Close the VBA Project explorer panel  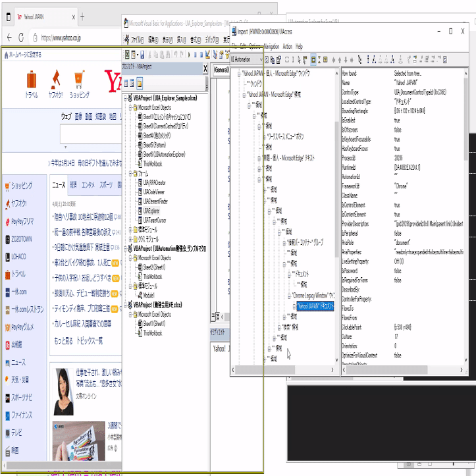click(205, 68)
